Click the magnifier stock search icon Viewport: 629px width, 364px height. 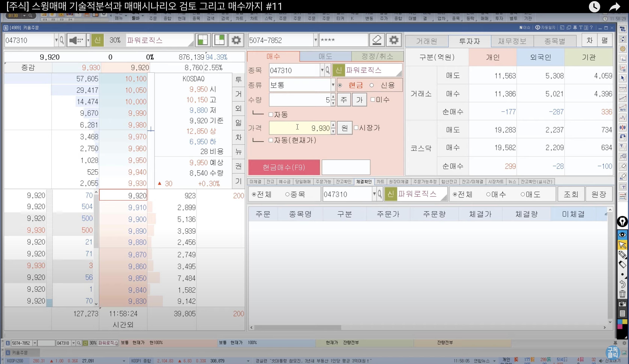tap(62, 40)
